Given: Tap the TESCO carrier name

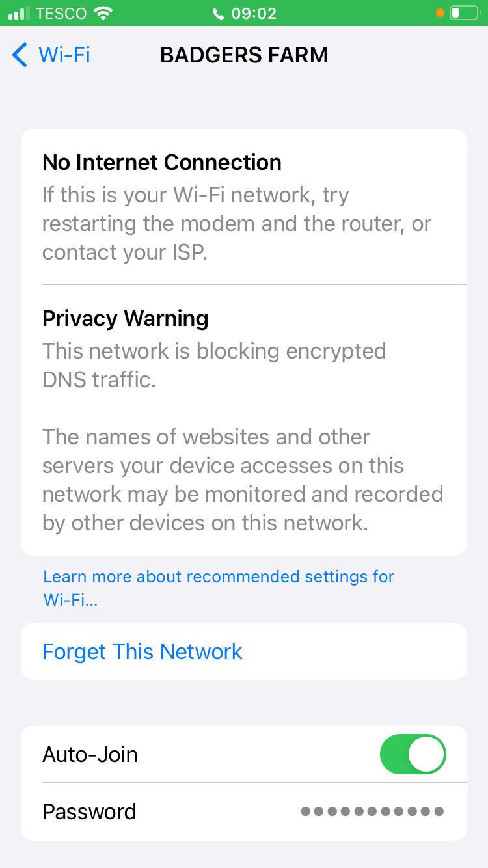Looking at the screenshot, I should 61,13.
